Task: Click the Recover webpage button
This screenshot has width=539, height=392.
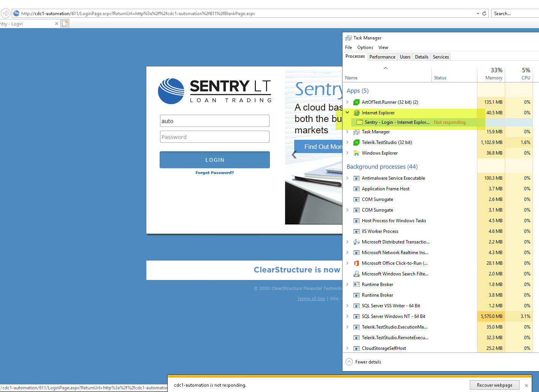Action: tap(494, 385)
